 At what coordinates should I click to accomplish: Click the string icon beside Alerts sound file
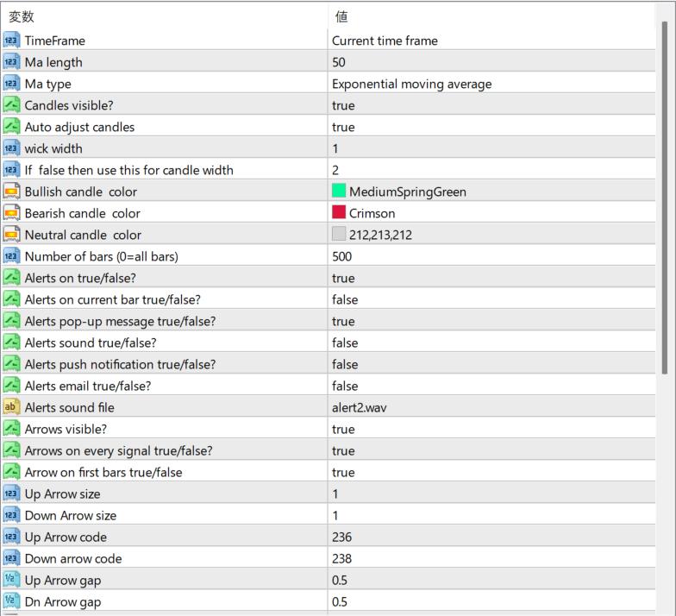(x=11, y=407)
